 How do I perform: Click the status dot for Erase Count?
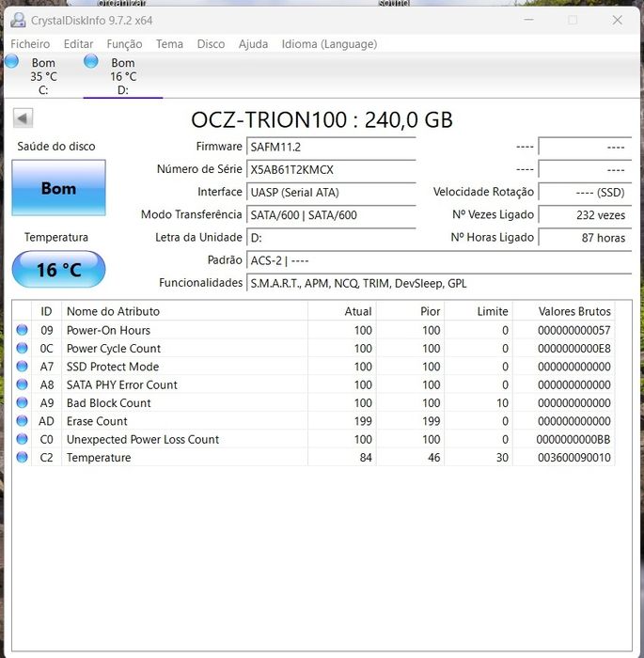[22, 421]
